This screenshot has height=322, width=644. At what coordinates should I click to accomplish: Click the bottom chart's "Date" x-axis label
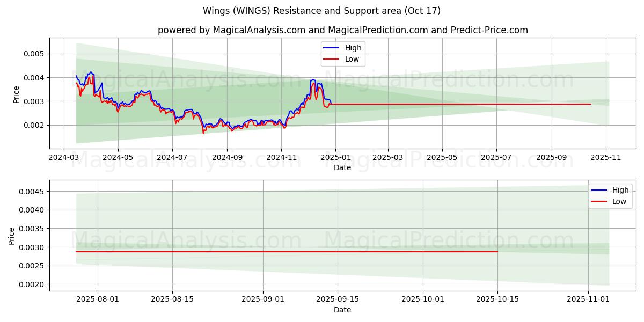(x=342, y=310)
